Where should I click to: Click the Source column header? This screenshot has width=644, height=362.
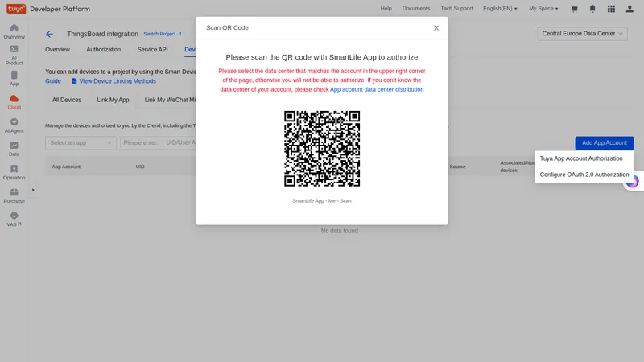[x=457, y=167]
